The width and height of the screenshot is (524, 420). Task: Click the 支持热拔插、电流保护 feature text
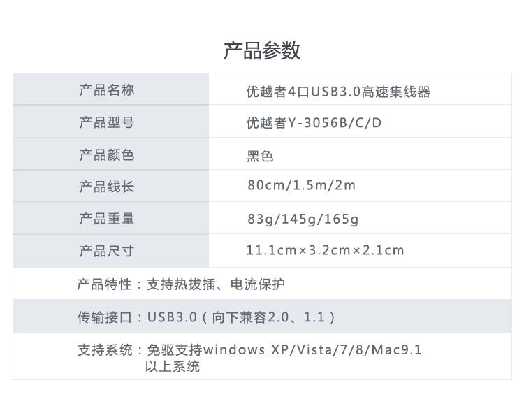pyautogui.click(x=216, y=284)
